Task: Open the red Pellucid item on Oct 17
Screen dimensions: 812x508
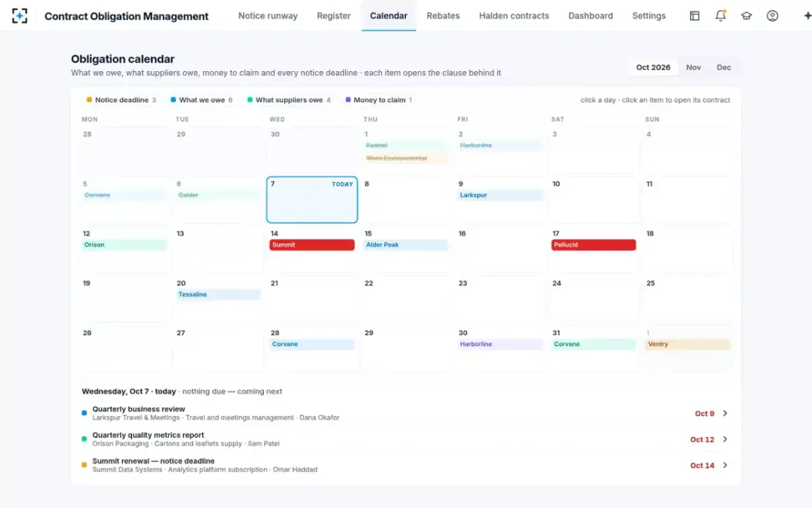Action: click(593, 245)
